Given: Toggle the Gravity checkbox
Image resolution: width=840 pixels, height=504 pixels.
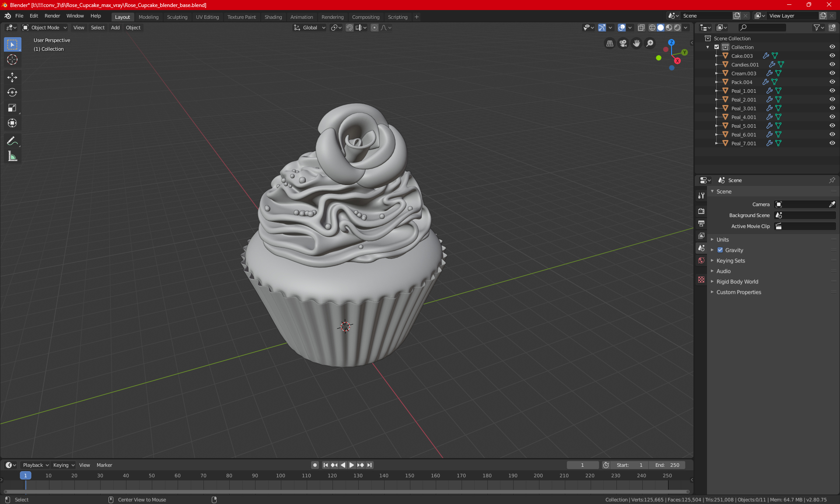Looking at the screenshot, I should pyautogui.click(x=720, y=250).
